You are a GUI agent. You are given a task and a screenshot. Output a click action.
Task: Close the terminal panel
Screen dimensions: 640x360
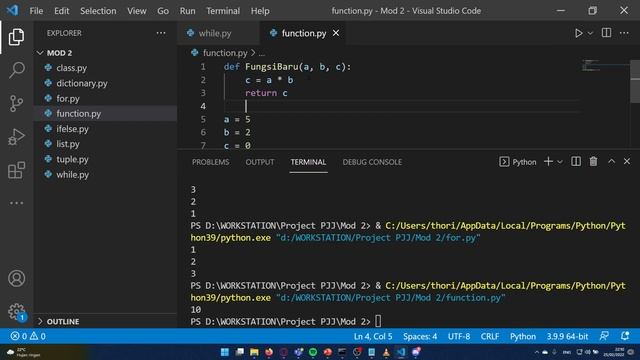[627, 162]
